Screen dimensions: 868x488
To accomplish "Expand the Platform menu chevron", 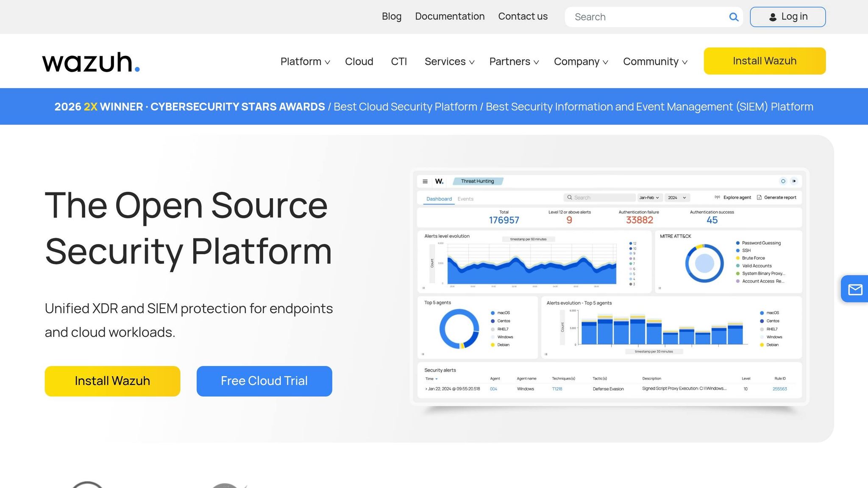I will point(327,62).
